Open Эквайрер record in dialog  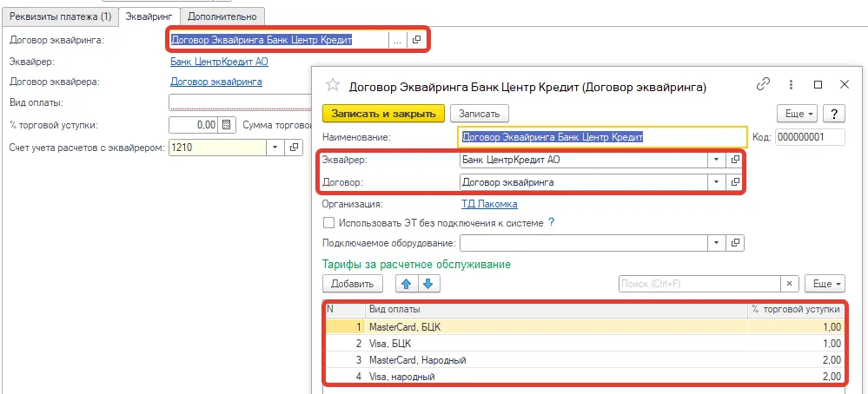(735, 160)
